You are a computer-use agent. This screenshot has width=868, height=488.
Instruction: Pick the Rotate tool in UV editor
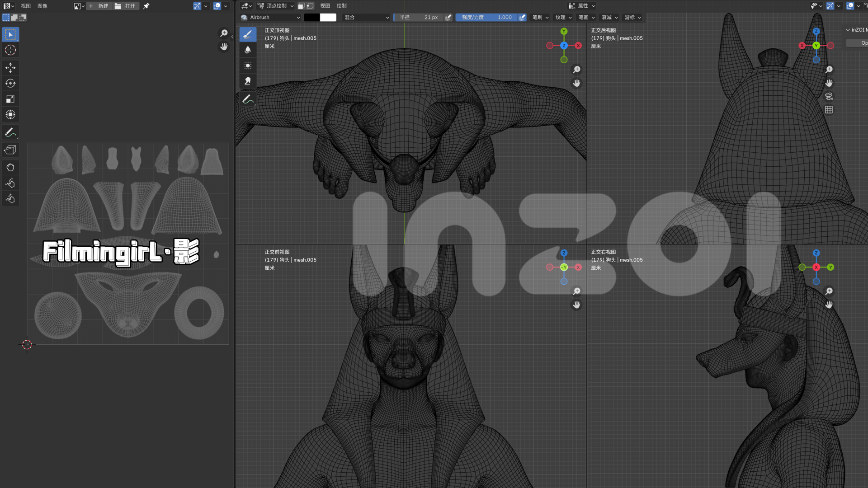(10, 83)
